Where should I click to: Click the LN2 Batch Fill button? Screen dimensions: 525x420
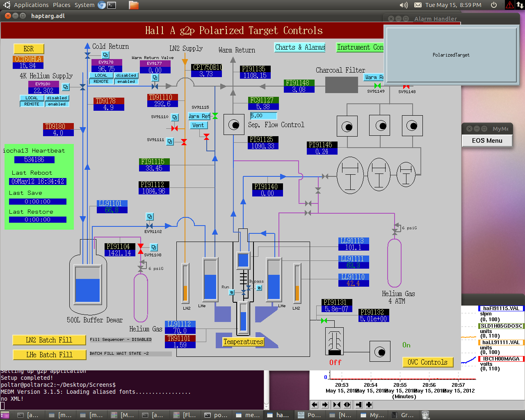(x=49, y=340)
